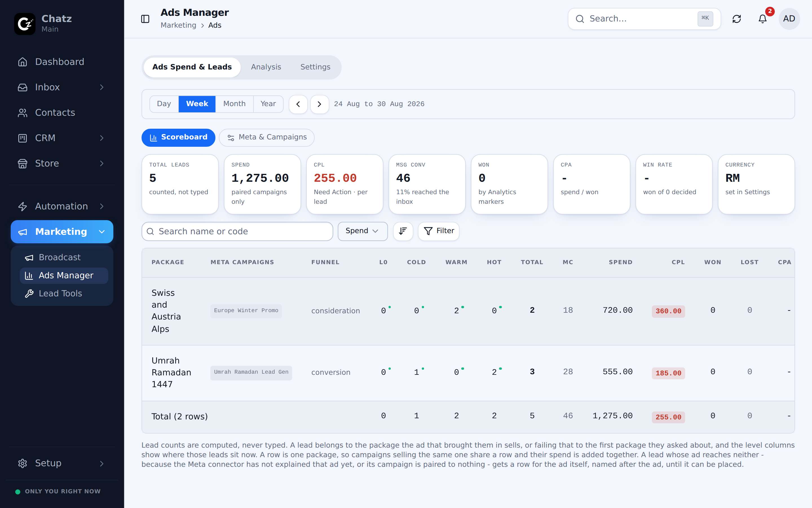Click the Total Leads card

click(x=180, y=184)
